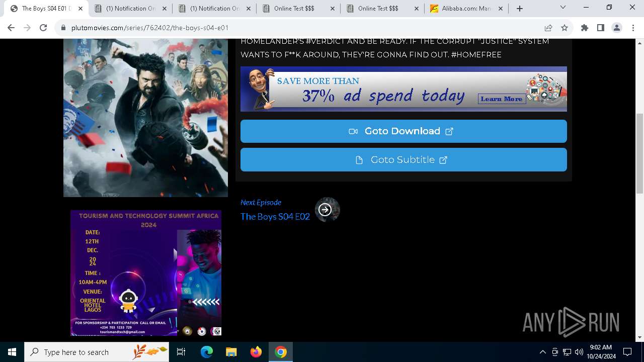
Task: Click the Goto Download button
Action: (404, 131)
